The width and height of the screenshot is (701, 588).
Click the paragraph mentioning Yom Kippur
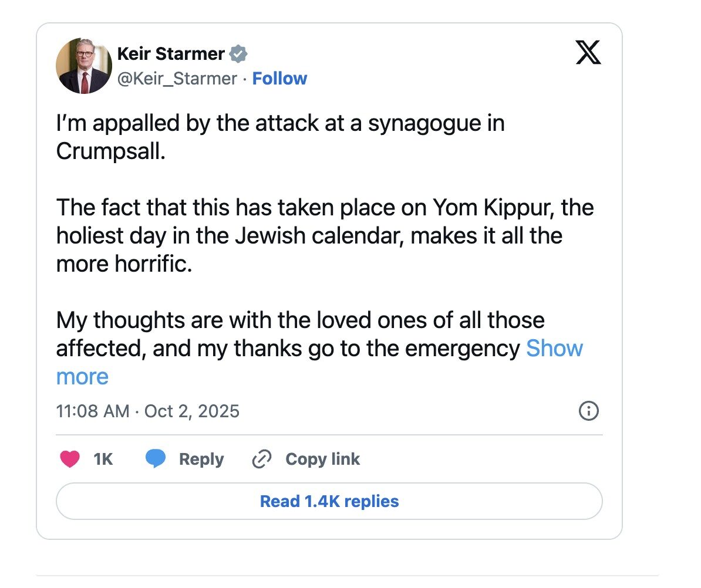click(x=324, y=236)
